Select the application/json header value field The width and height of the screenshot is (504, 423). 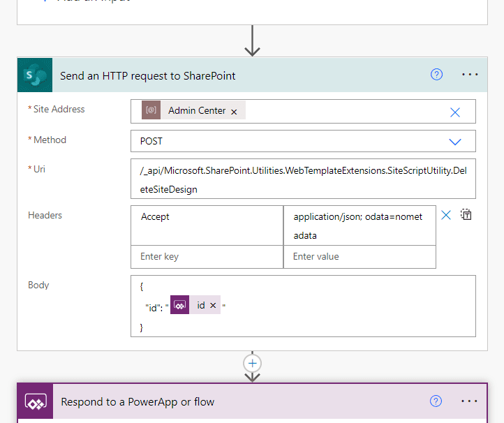click(360, 225)
